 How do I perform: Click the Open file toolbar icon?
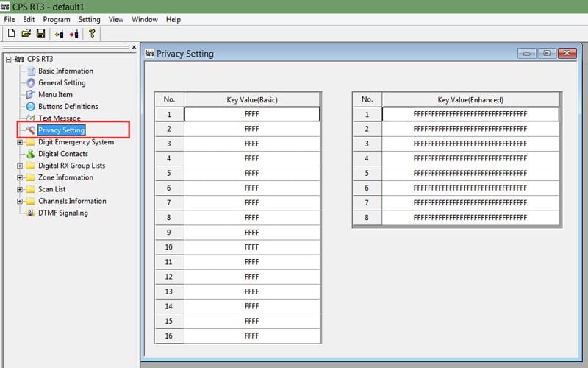pos(26,33)
